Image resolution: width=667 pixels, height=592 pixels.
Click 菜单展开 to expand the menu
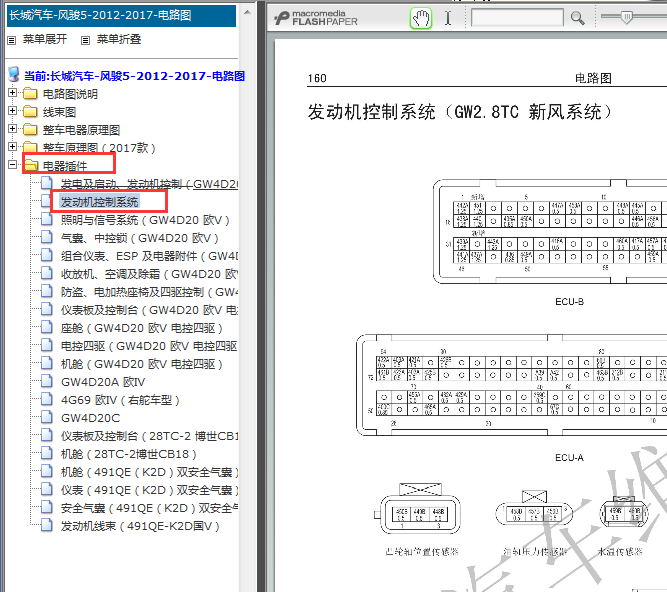(45, 39)
